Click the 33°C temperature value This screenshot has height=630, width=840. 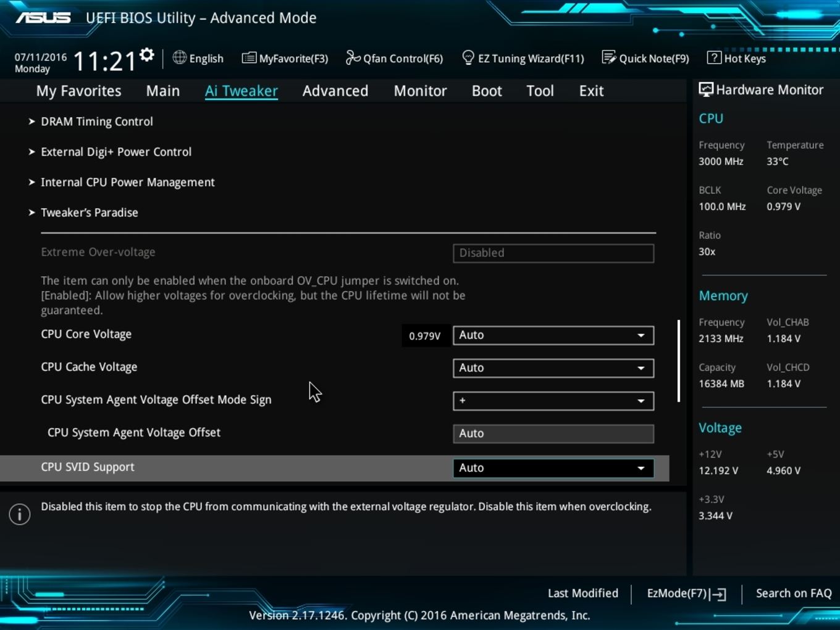[x=778, y=161]
